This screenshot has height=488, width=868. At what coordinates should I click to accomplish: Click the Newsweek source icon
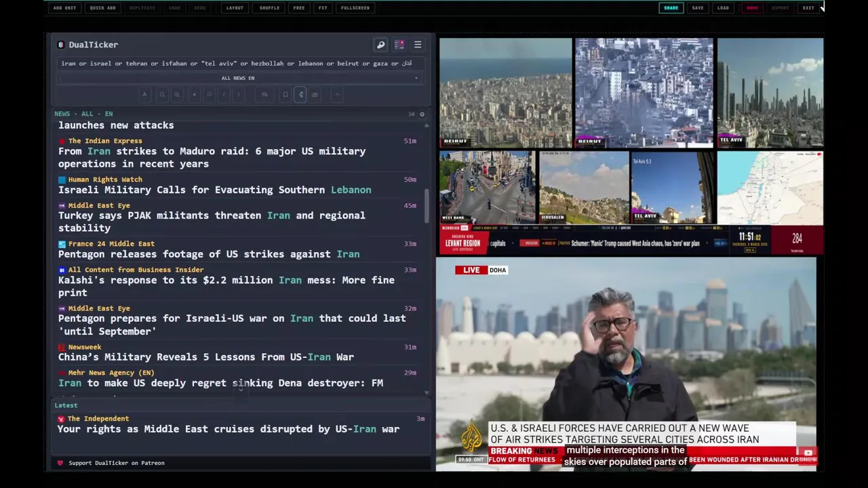coord(62,347)
